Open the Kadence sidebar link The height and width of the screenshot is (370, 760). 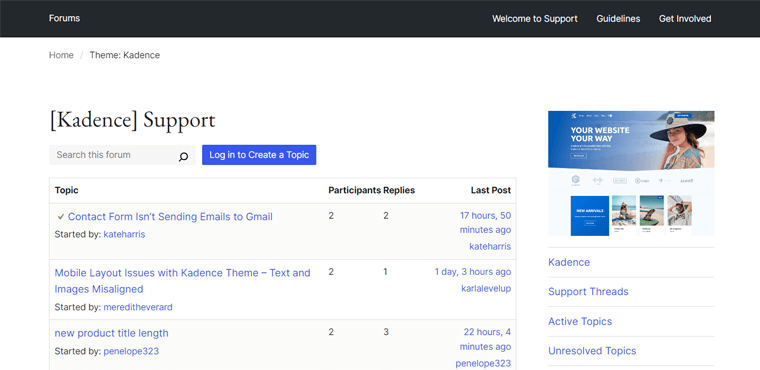coord(569,262)
